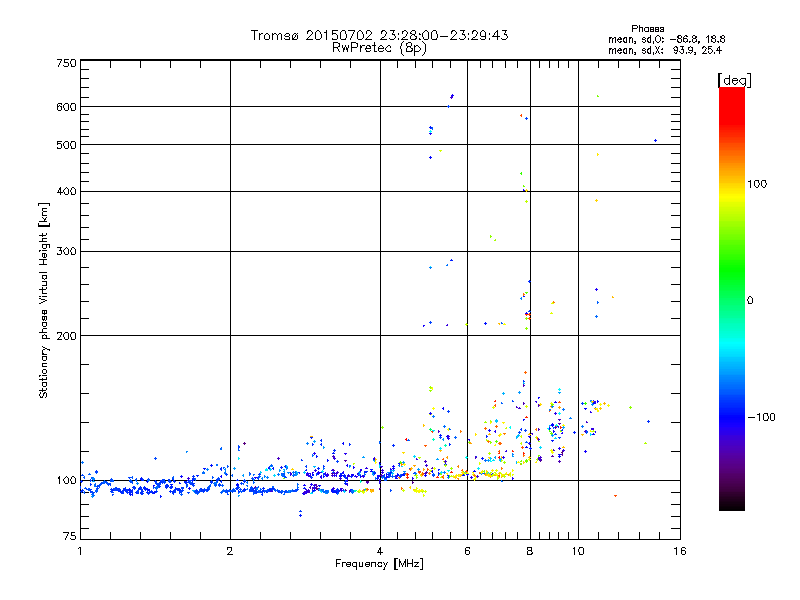Click the x-axis '6' tick label
This screenshot has width=800, height=600.
[x=467, y=551]
